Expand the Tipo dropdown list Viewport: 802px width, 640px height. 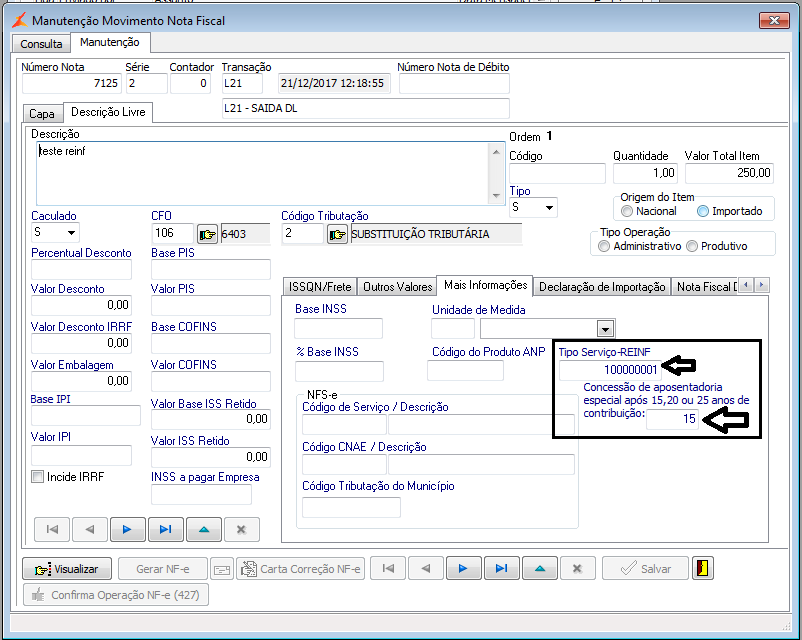click(x=548, y=208)
